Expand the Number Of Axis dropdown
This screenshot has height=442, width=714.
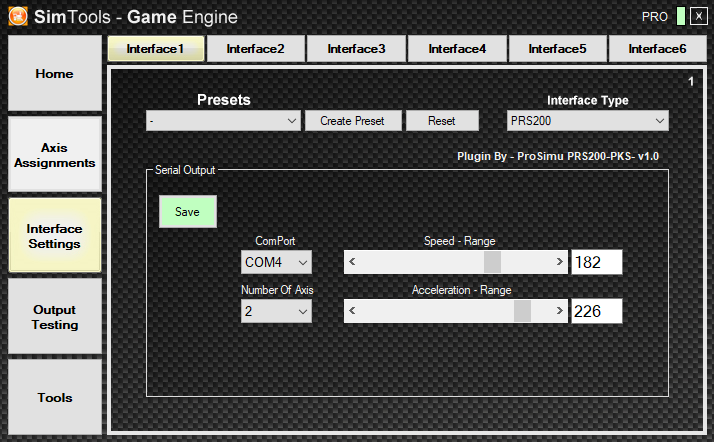click(276, 311)
